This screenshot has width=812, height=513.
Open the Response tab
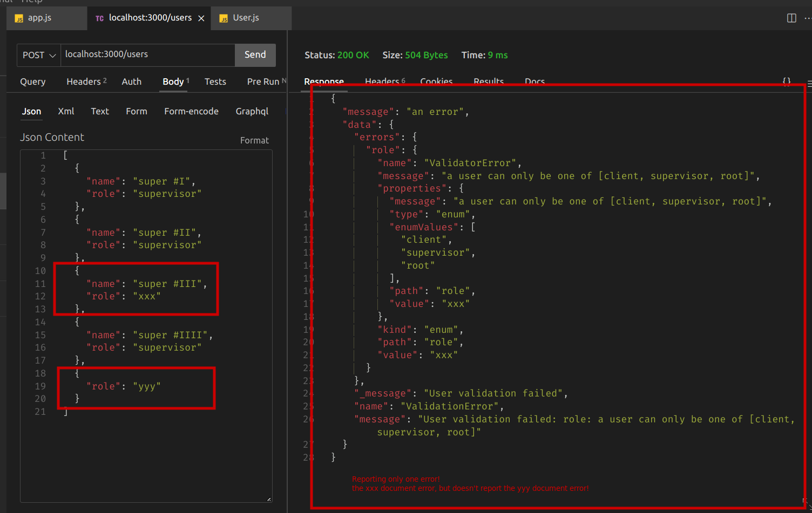click(324, 81)
